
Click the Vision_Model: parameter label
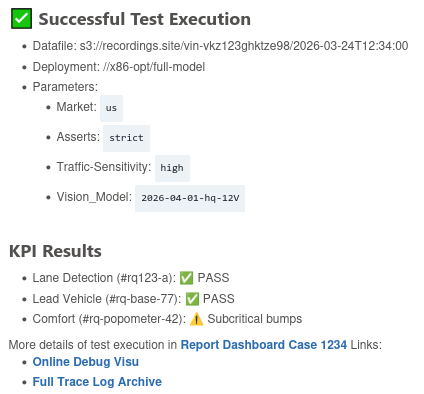point(94,197)
